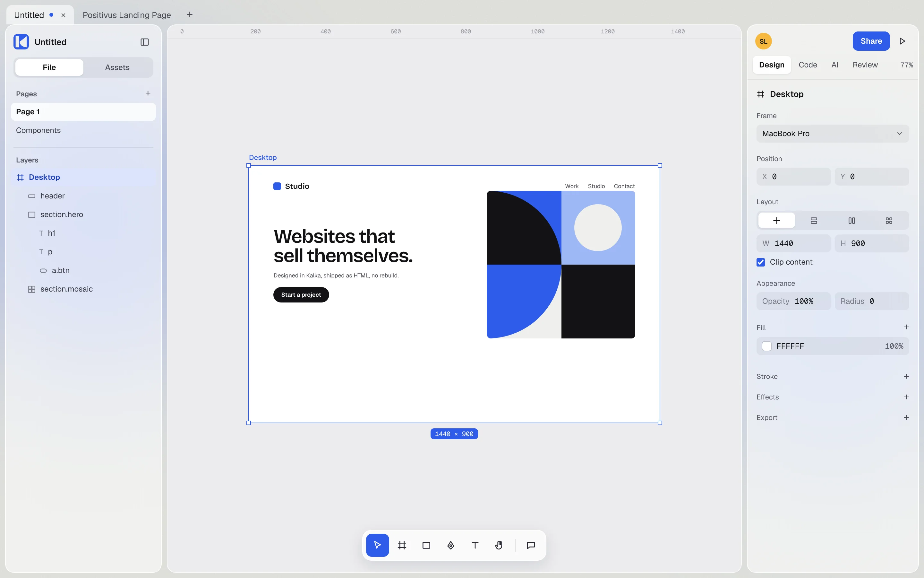
Task: Switch to the Assets panel toggle
Action: 117,67
